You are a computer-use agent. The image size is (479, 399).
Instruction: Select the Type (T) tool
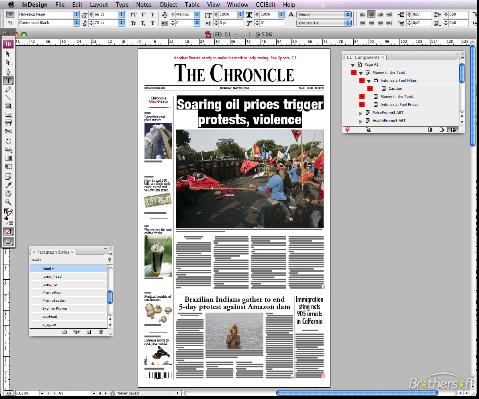[x=8, y=80]
